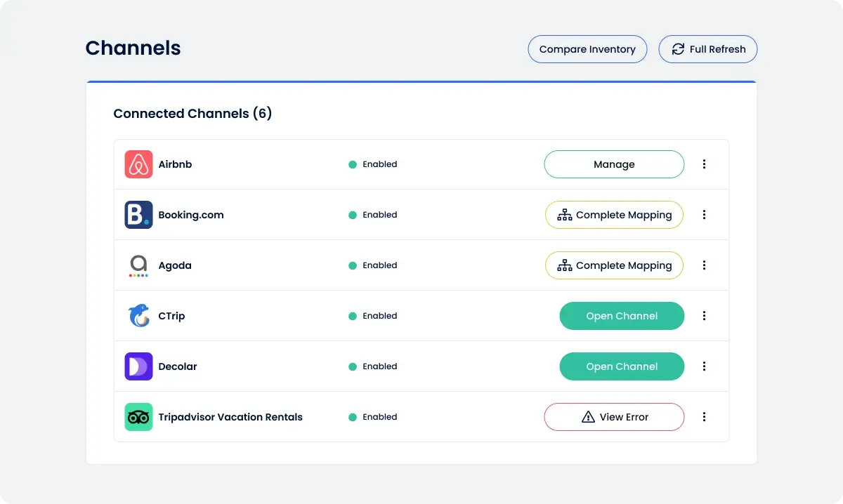This screenshot has width=843, height=504.
Task: Click the Booking.com logo icon
Action: [x=138, y=215]
